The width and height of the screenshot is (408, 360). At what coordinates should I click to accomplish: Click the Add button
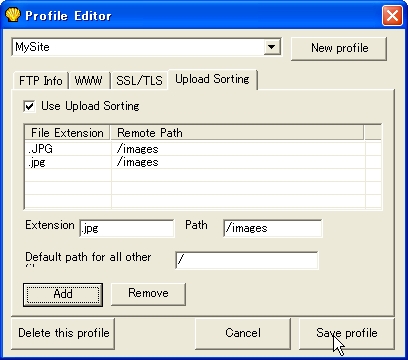click(63, 295)
